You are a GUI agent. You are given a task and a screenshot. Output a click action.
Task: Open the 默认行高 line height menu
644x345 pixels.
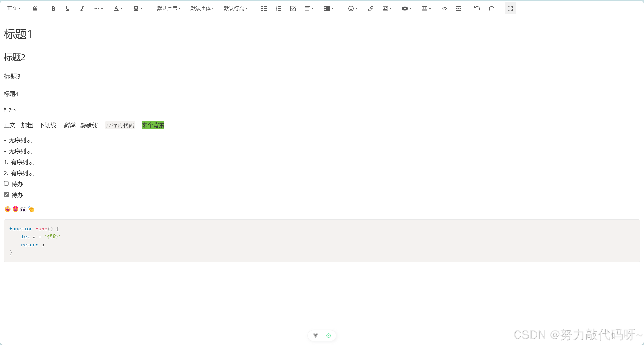click(x=235, y=9)
